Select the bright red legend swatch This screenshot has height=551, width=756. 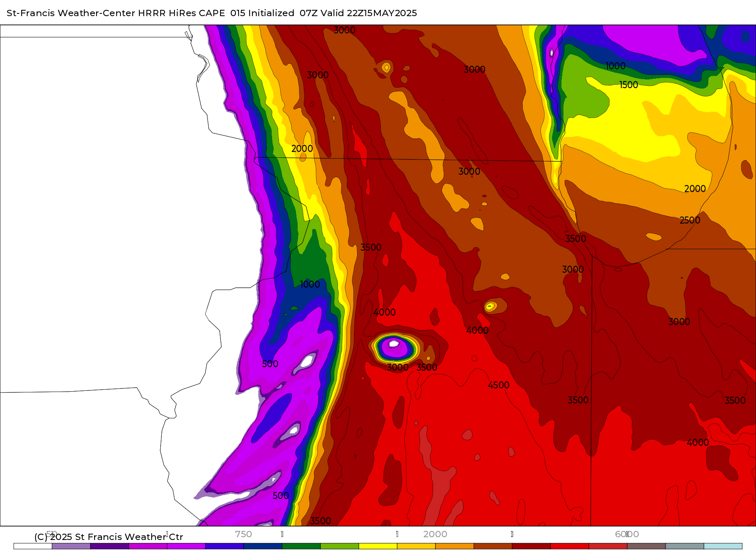[x=570, y=546]
